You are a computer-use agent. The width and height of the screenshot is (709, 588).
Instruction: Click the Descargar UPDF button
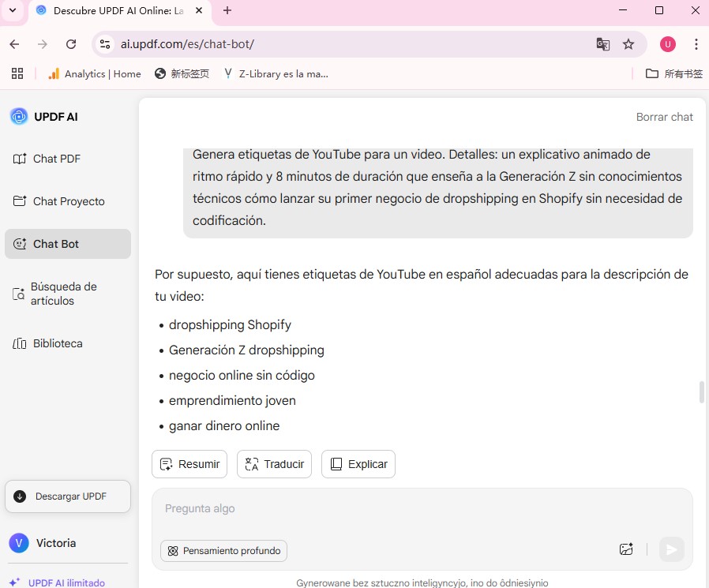[68, 496]
